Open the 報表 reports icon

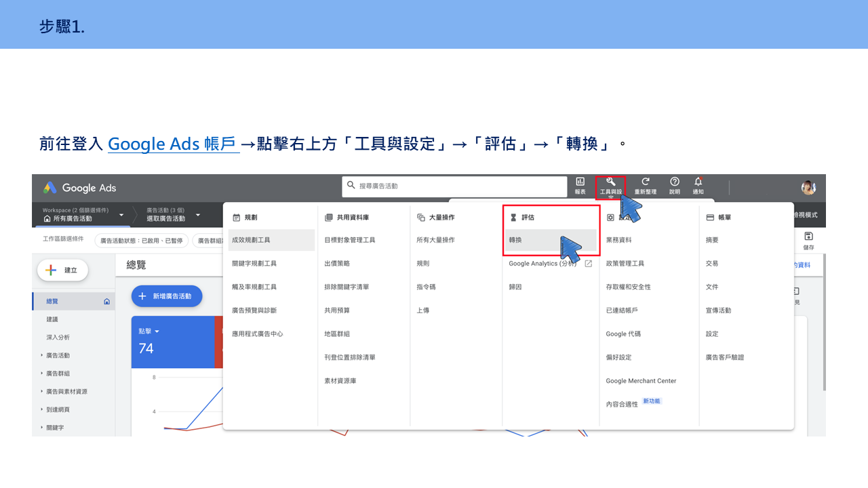pyautogui.click(x=580, y=186)
